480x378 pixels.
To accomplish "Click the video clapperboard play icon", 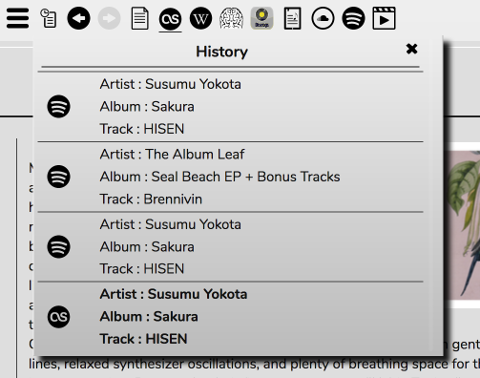I will click(x=384, y=18).
